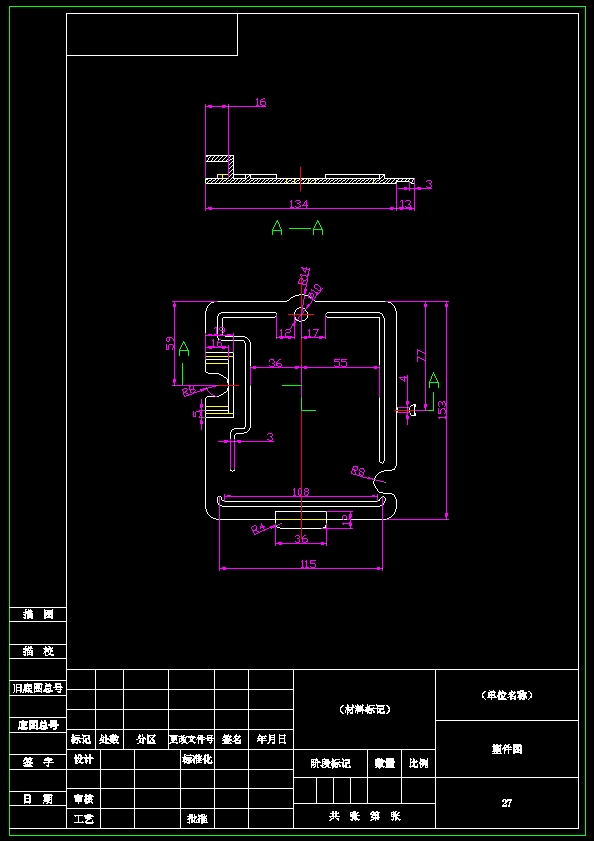Click the "59" vertical dimension text
Image resolution: width=594 pixels, height=841 pixels.
[x=170, y=343]
